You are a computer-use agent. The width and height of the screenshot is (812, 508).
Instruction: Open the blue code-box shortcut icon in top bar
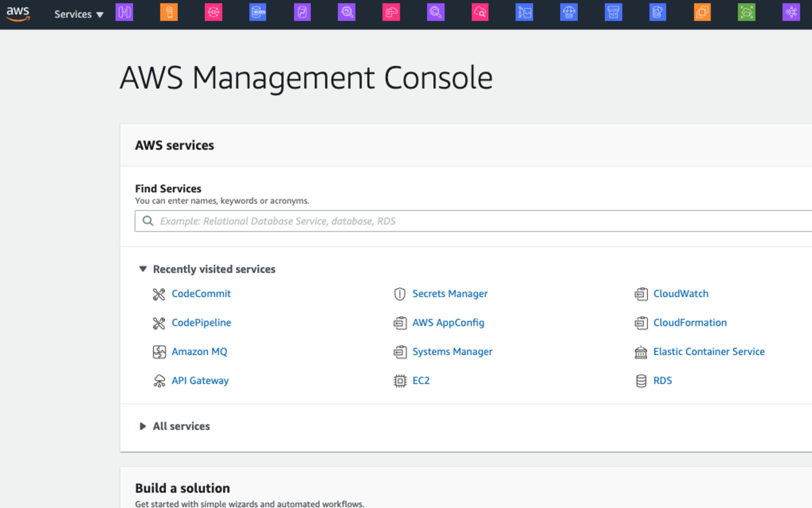coord(613,11)
